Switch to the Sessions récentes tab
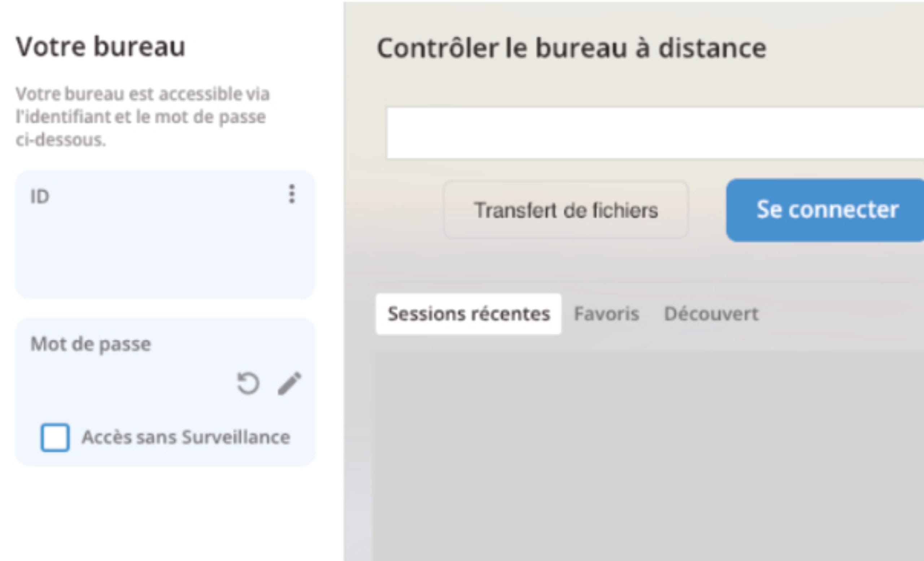 (x=468, y=314)
